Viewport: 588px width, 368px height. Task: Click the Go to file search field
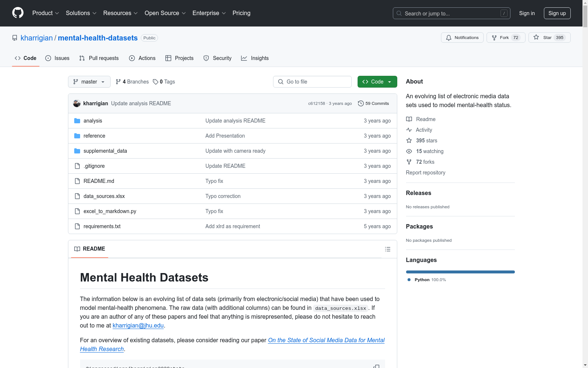pos(312,82)
